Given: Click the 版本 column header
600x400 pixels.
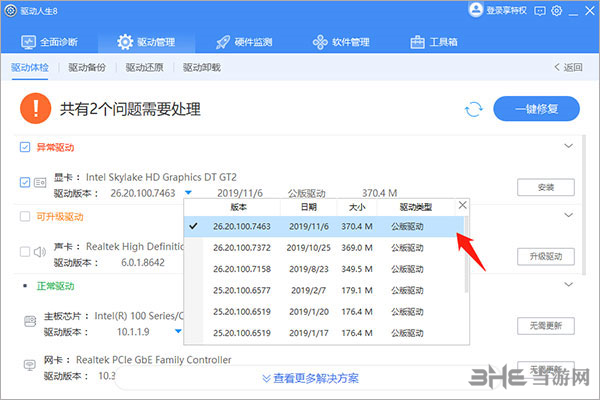Looking at the screenshot, I should click(238, 207).
